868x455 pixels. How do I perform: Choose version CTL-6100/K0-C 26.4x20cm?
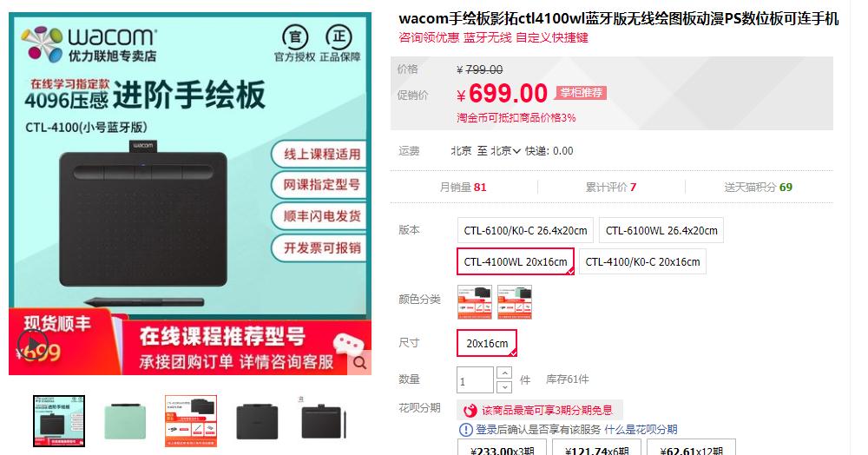coord(525,230)
